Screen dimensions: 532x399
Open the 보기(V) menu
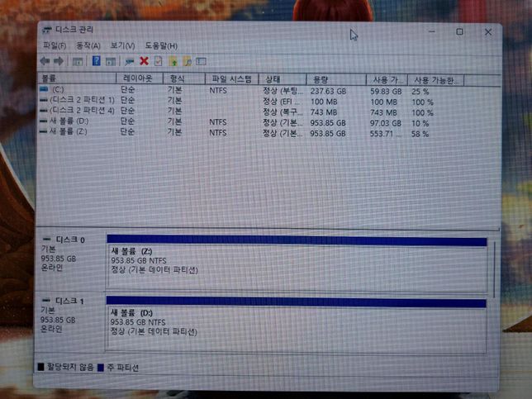[x=122, y=45]
